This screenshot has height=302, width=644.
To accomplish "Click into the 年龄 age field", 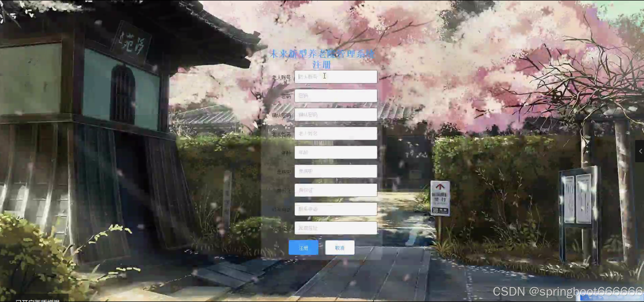I will coord(336,152).
